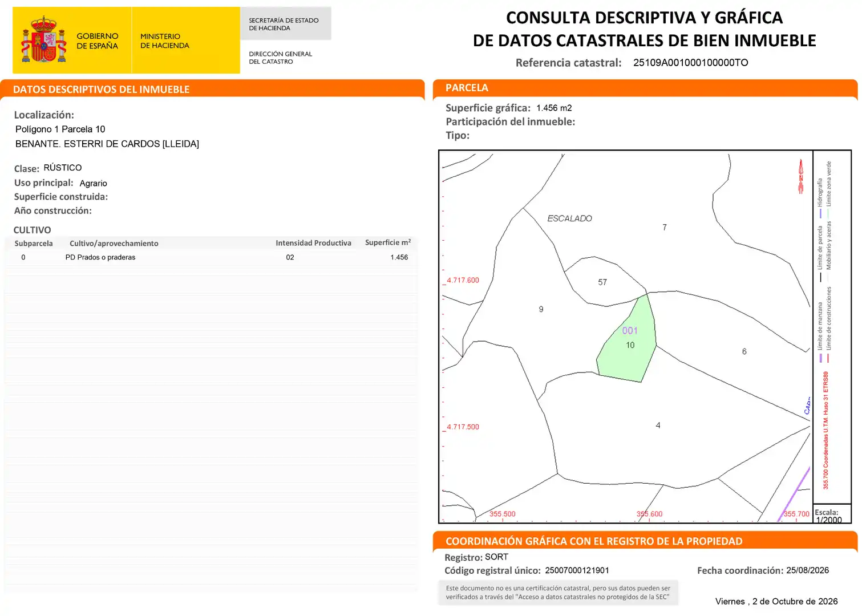The image size is (862, 616).
Task: Click the 'Tipo:' label
Action: tap(458, 136)
